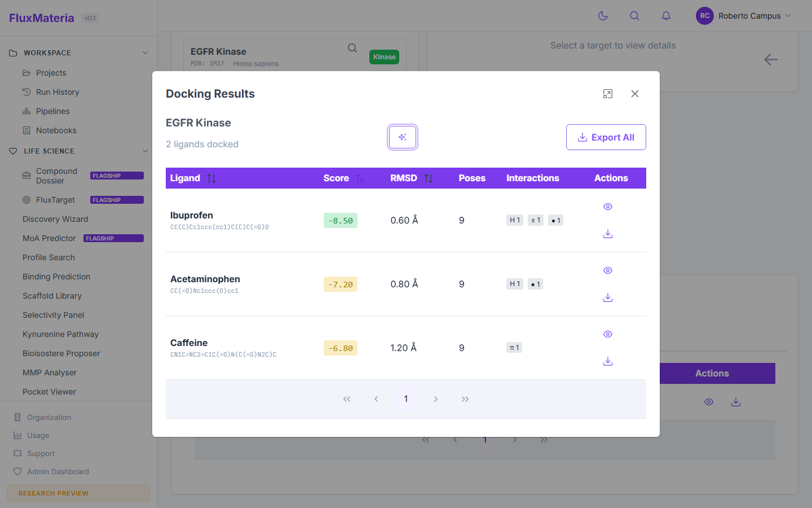Download Caffeine docking result
This screenshot has height=508, width=812.
pyautogui.click(x=608, y=361)
